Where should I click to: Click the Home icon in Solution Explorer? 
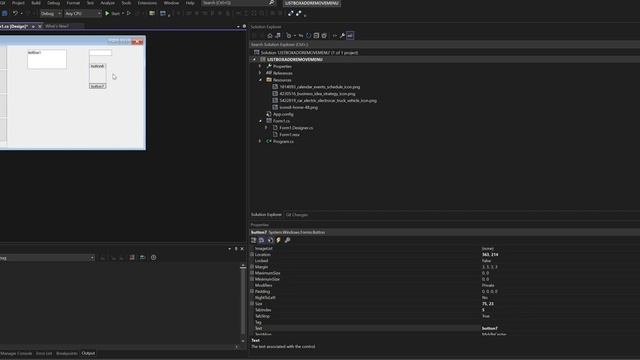[270, 36]
